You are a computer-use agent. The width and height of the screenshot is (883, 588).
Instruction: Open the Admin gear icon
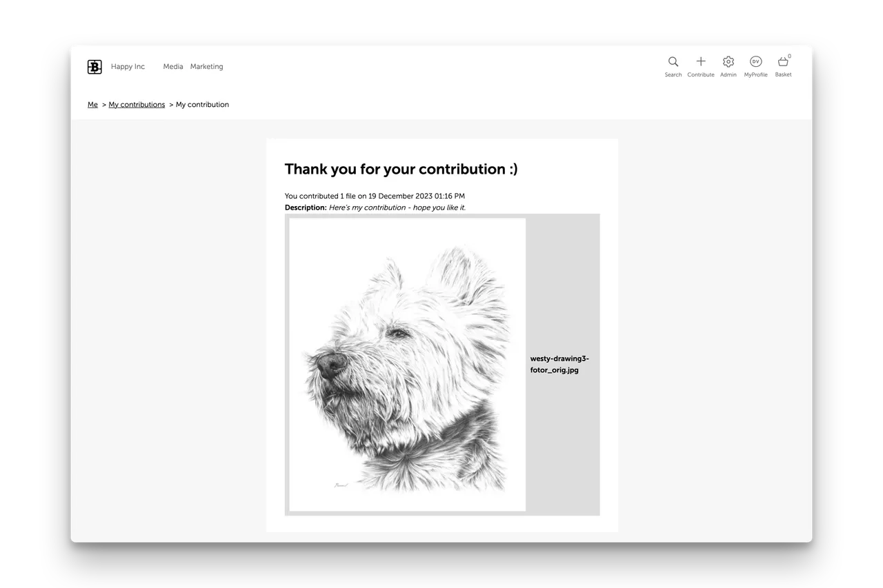pos(728,62)
